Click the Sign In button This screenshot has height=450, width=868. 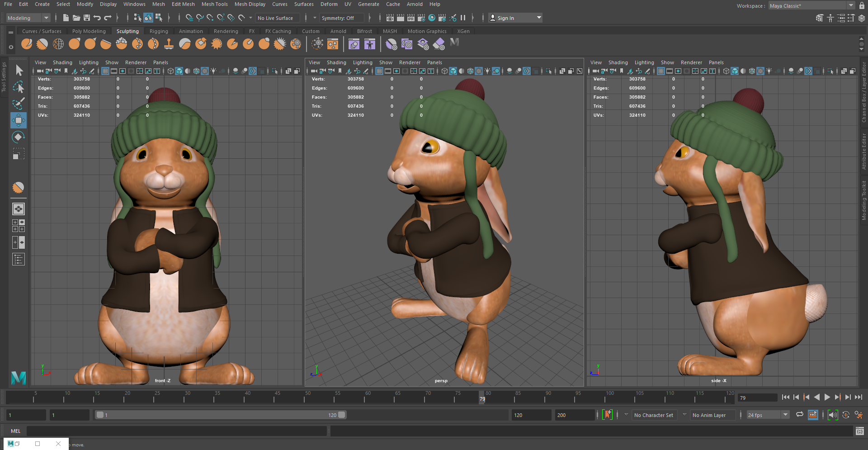pos(505,18)
